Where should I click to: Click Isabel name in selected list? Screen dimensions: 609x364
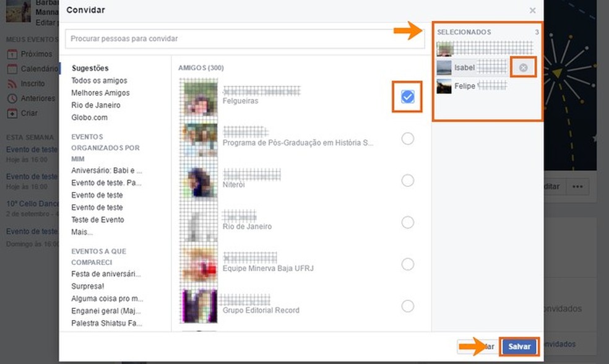click(x=465, y=67)
